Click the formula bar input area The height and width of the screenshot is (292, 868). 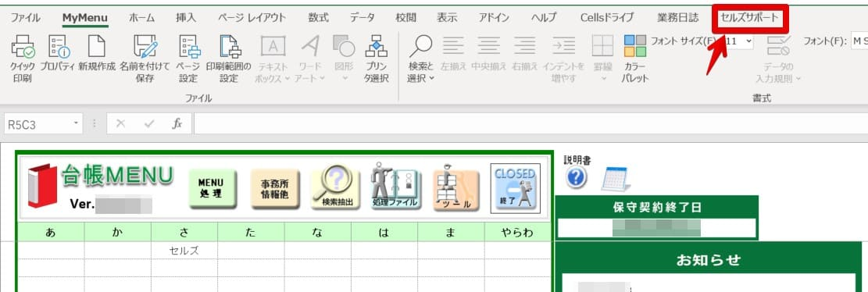(530, 124)
